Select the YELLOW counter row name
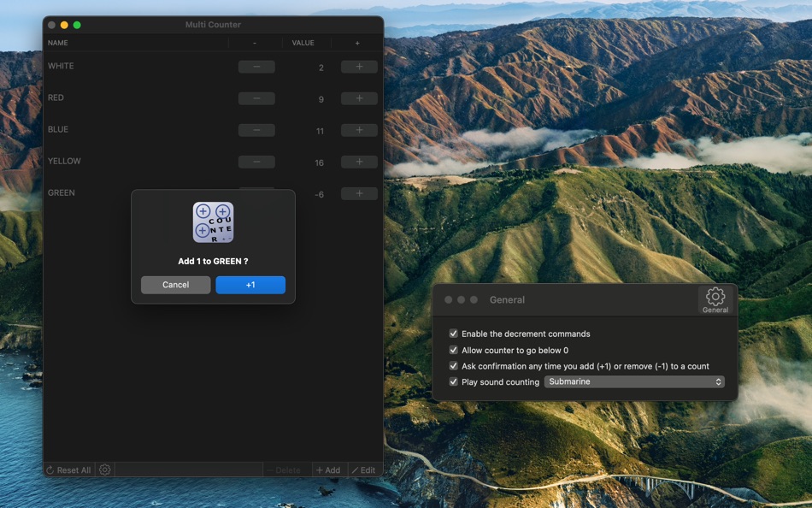The image size is (812, 508). point(64,162)
